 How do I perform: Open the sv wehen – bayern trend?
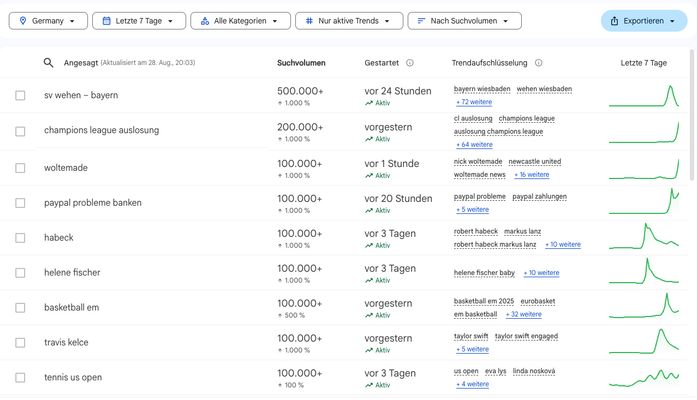pos(81,95)
